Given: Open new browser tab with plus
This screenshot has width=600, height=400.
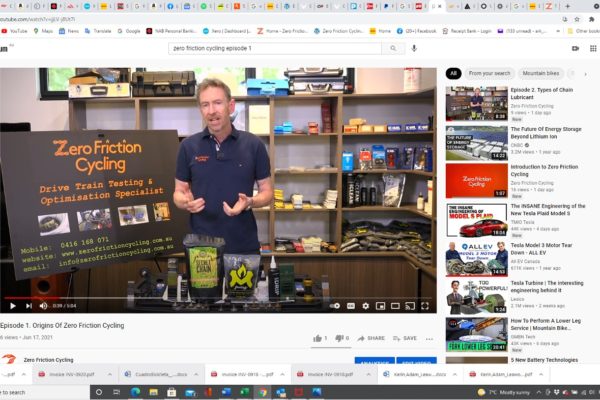Looking at the screenshot, I should point(568,6).
